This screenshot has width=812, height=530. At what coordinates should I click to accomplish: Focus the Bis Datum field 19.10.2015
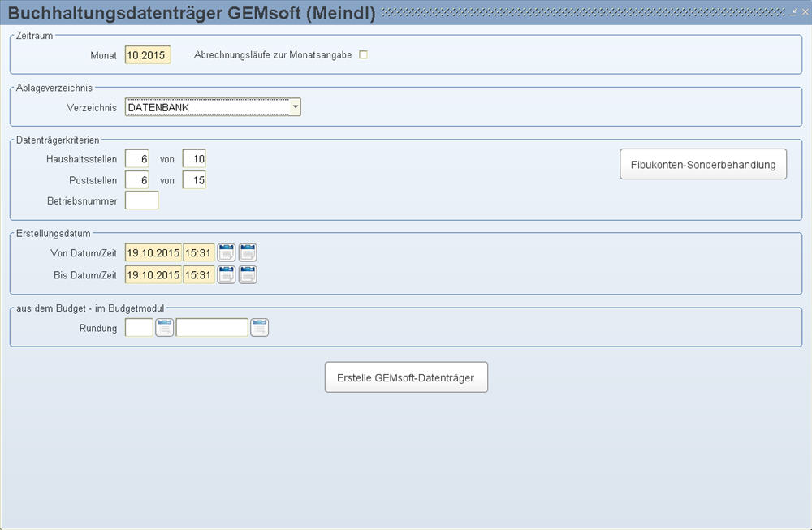click(153, 275)
